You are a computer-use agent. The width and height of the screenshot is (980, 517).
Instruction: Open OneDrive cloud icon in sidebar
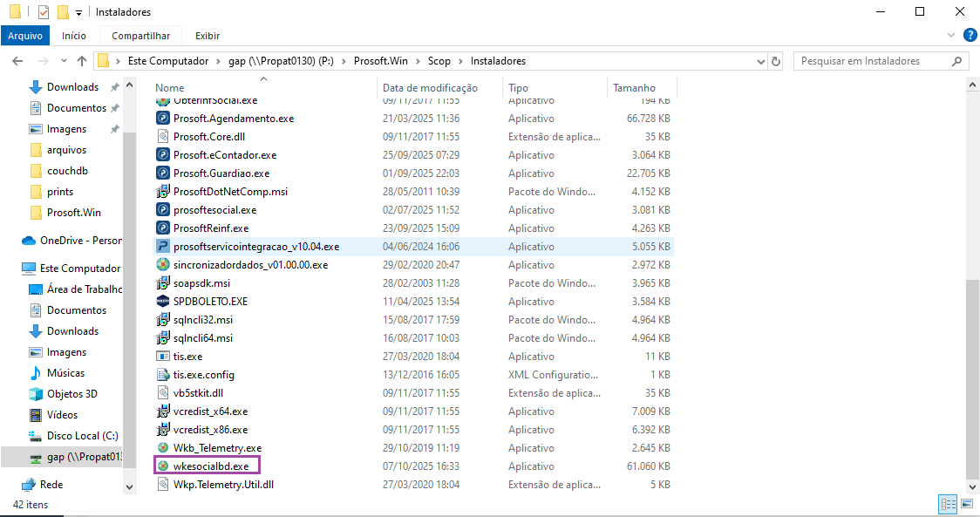click(28, 241)
